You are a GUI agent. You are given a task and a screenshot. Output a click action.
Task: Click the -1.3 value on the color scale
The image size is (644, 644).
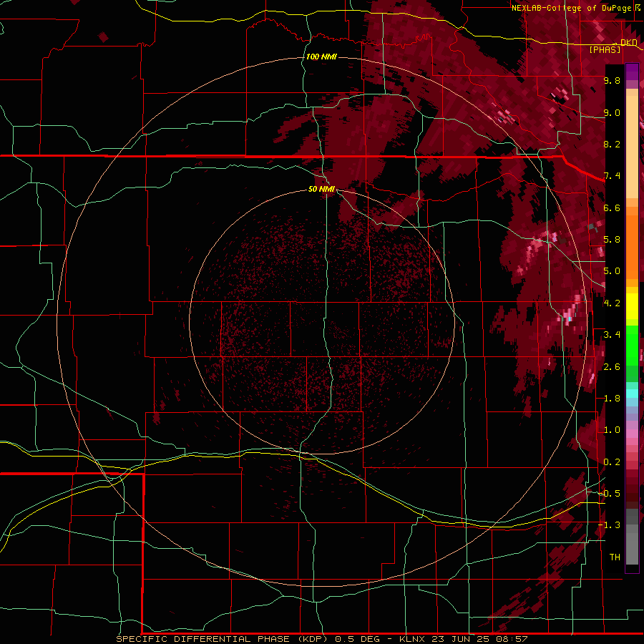pyautogui.click(x=610, y=525)
